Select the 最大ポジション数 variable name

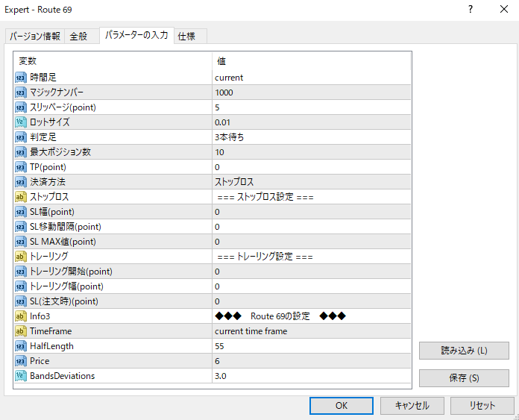click(x=60, y=152)
